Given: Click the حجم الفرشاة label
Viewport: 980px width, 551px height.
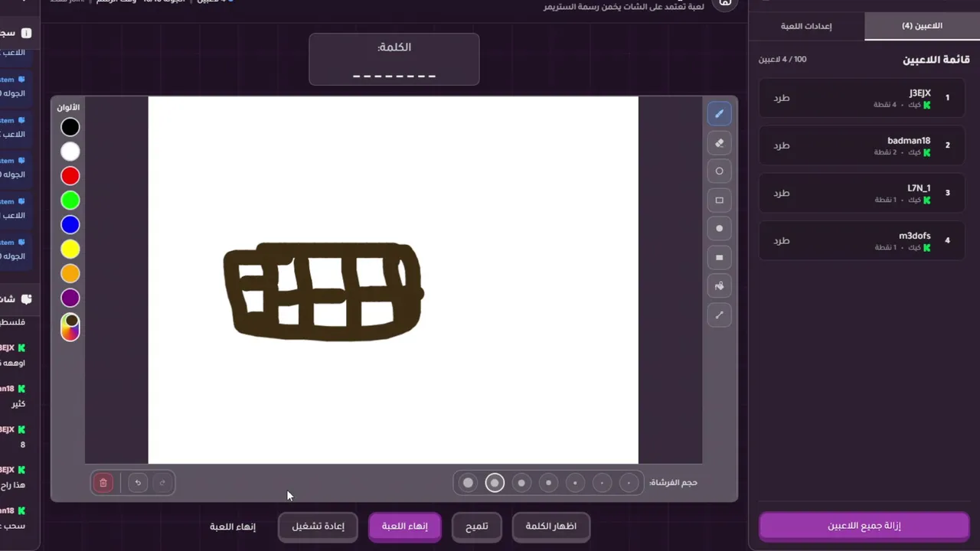Looking at the screenshot, I should pyautogui.click(x=673, y=483).
